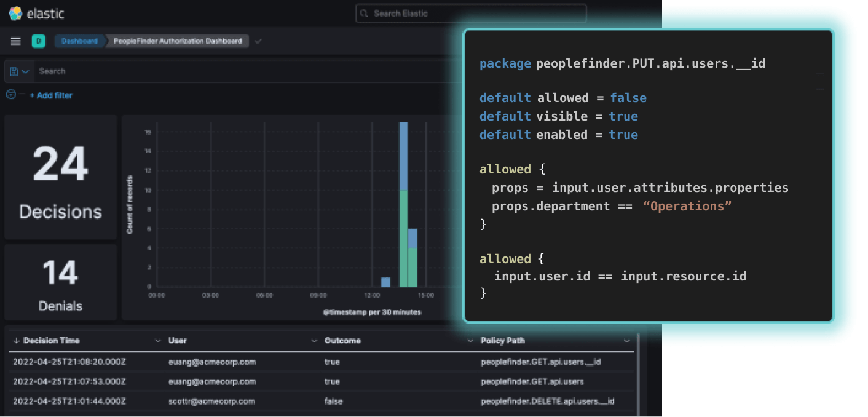The width and height of the screenshot is (868, 417).
Task: Click the green D space avatar
Action: 39,41
